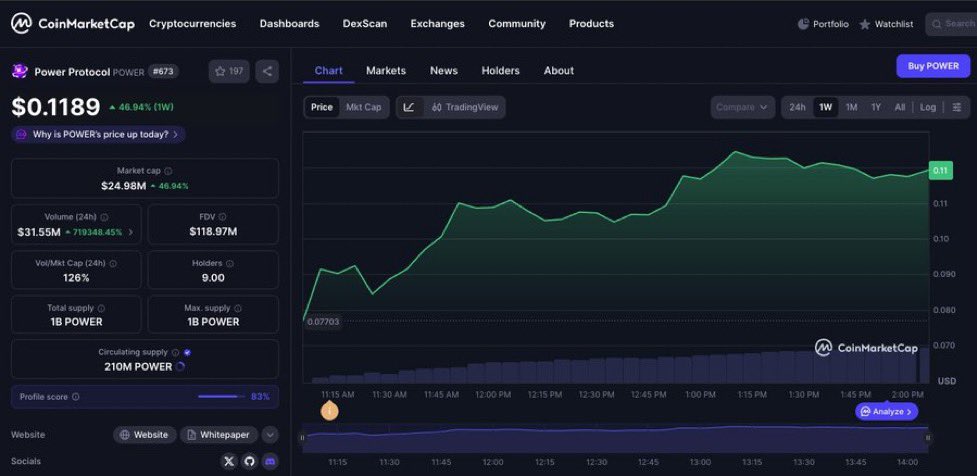Show Vol/Mkt Cap info icon
This screenshot has height=476, width=977.
(112, 264)
